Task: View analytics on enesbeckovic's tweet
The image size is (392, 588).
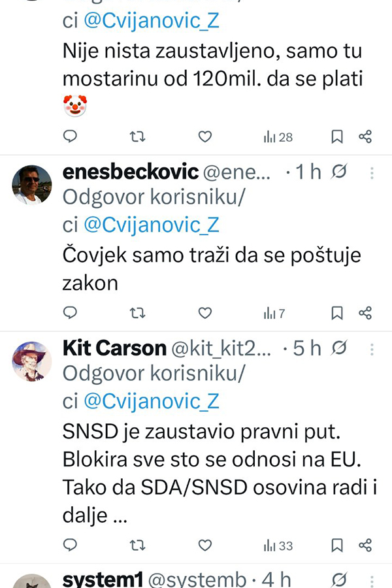Action: tap(274, 314)
